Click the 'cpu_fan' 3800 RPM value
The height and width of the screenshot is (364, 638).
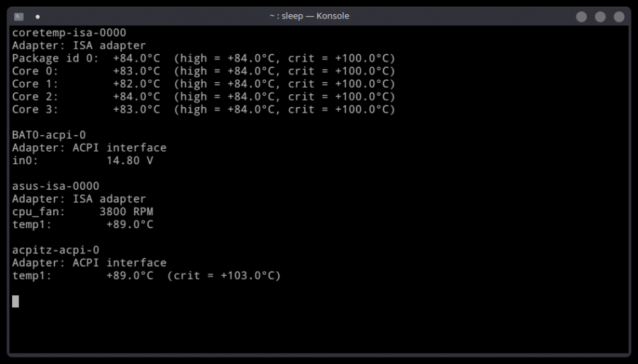(126, 211)
